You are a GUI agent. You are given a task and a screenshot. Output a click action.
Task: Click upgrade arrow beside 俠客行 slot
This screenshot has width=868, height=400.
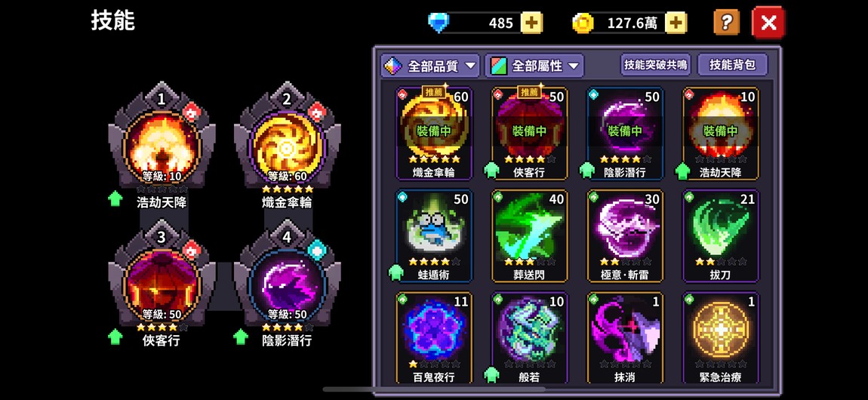(x=115, y=336)
